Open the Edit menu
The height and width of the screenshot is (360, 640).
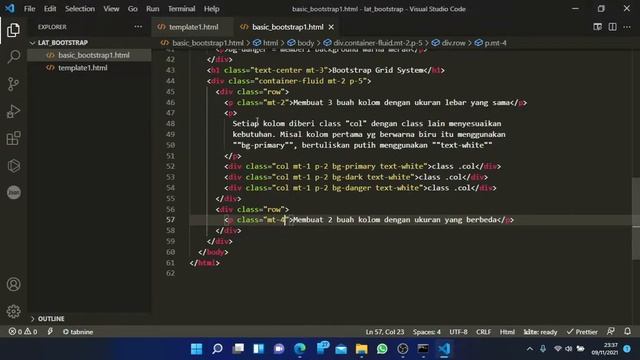click(50, 9)
